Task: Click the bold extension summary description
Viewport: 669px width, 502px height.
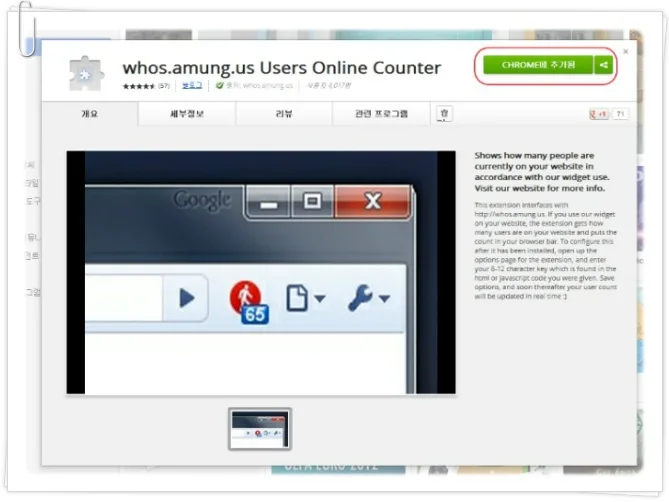Action: (x=541, y=172)
